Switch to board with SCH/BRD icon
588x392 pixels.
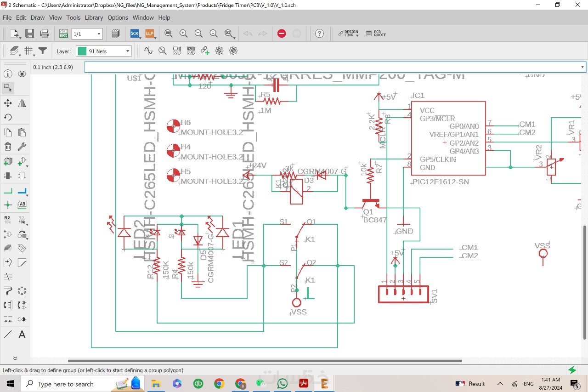point(63,34)
